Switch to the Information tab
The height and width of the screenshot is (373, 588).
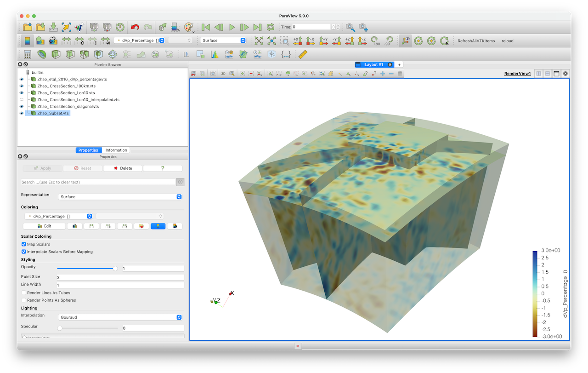point(116,150)
